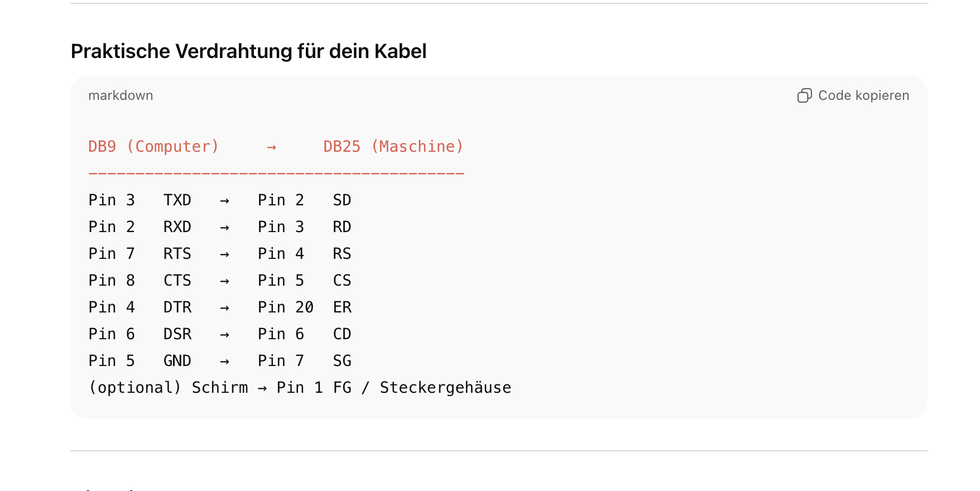Click the arrow in the RTS row
Screen dimensions: 980x491
(x=224, y=254)
